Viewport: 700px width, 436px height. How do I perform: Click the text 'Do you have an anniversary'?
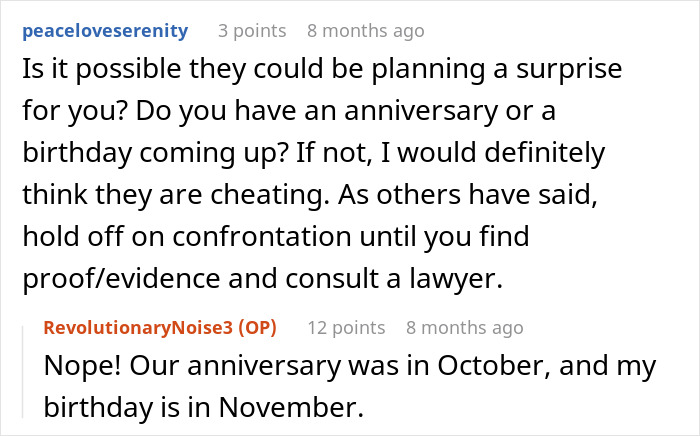click(x=317, y=111)
